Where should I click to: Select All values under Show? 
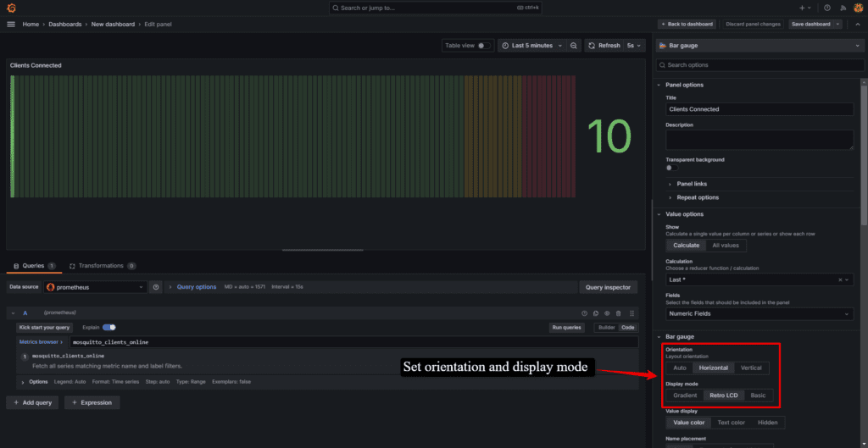(726, 245)
